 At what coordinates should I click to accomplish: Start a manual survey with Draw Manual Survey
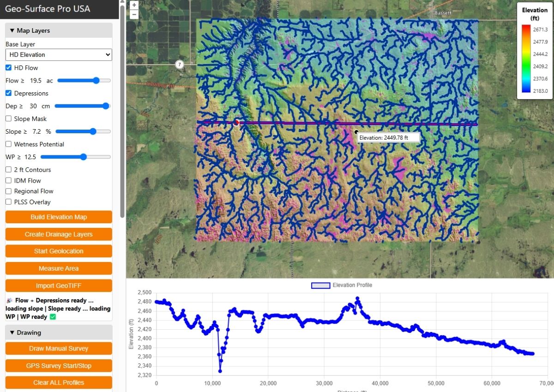(59, 349)
